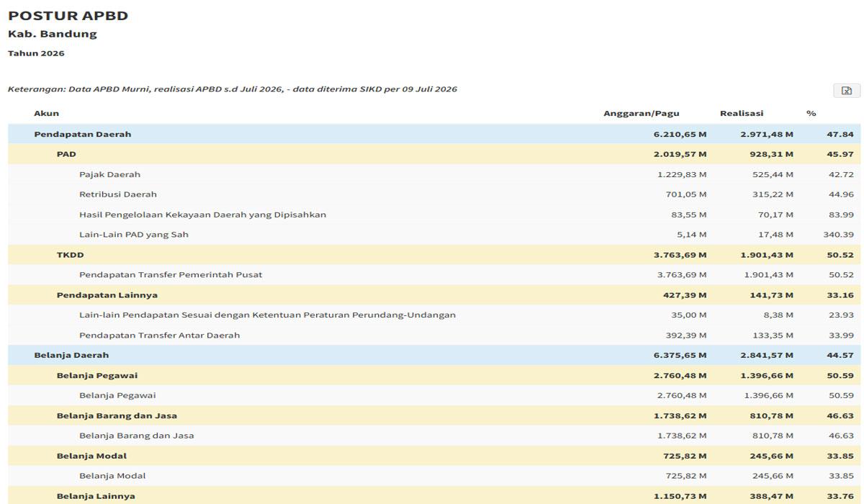Click the Excel export icon button
The height and width of the screenshot is (504, 864).
pos(846,90)
